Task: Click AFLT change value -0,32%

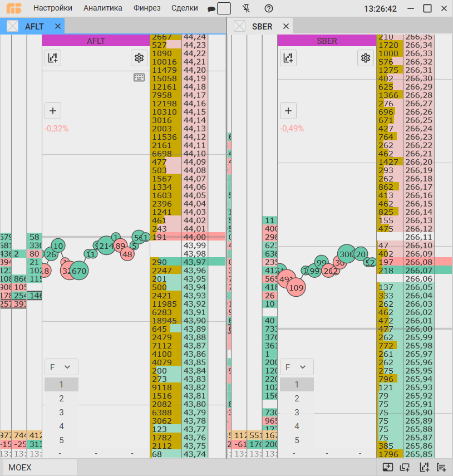Action: (x=56, y=129)
